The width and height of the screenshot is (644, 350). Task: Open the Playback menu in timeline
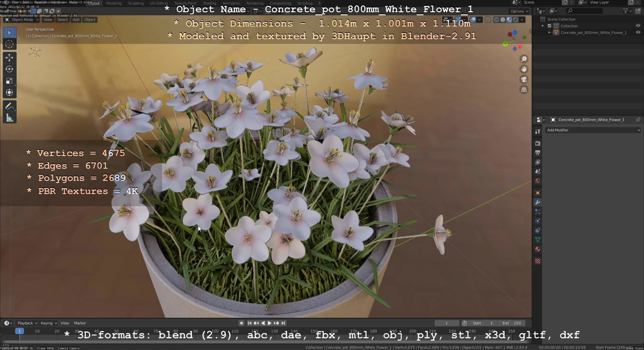[x=27, y=323]
